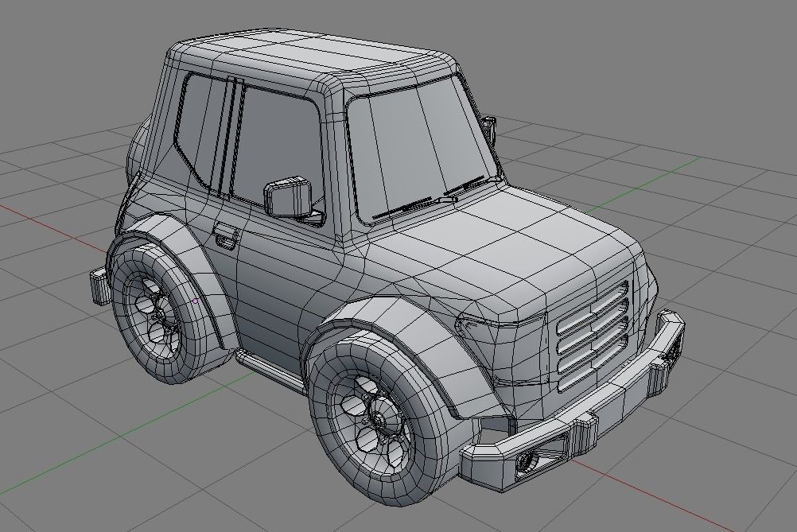Click the pink origin point near rear wheel

click(x=196, y=301)
